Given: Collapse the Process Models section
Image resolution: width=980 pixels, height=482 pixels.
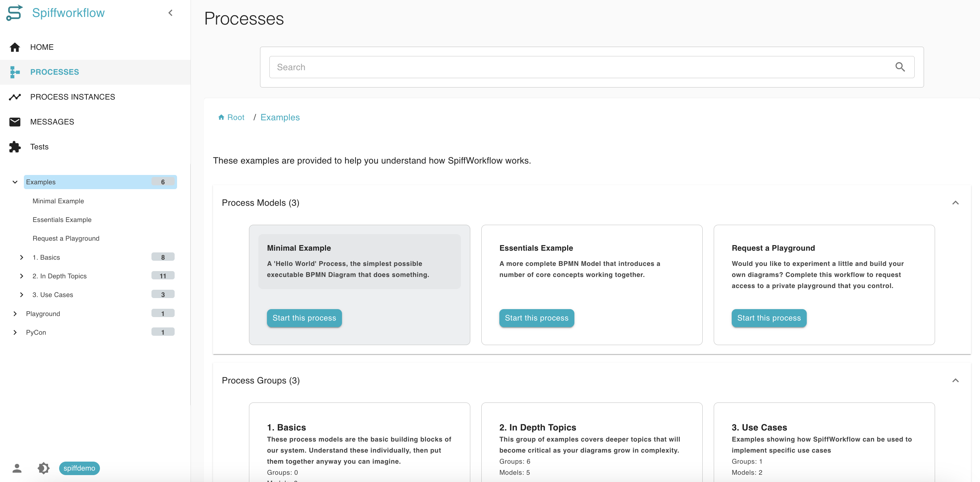Looking at the screenshot, I should [955, 203].
